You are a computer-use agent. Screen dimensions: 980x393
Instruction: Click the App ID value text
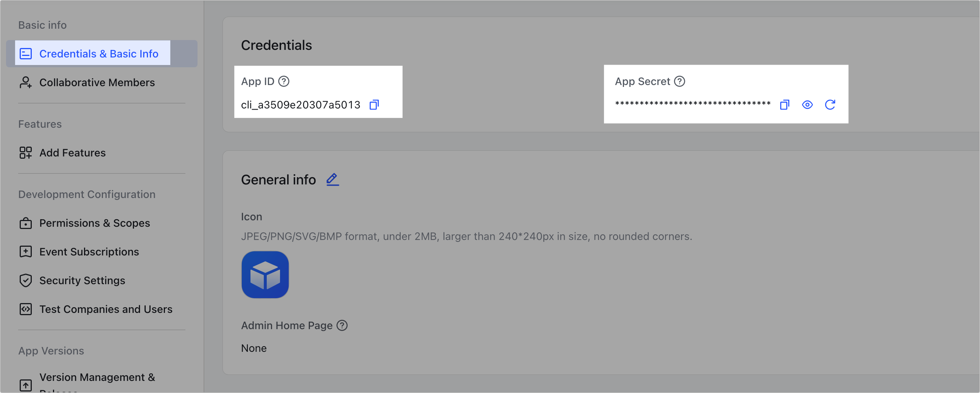[x=300, y=105]
